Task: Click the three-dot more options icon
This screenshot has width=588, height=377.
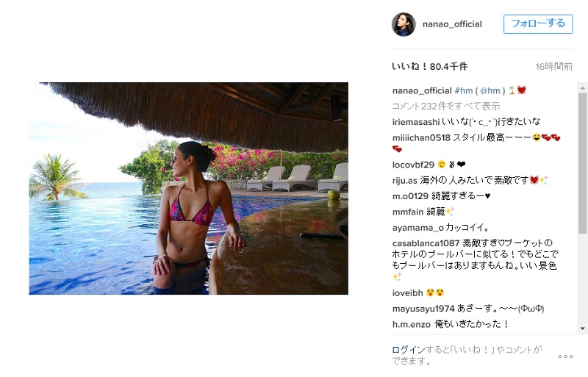Action: tap(565, 356)
